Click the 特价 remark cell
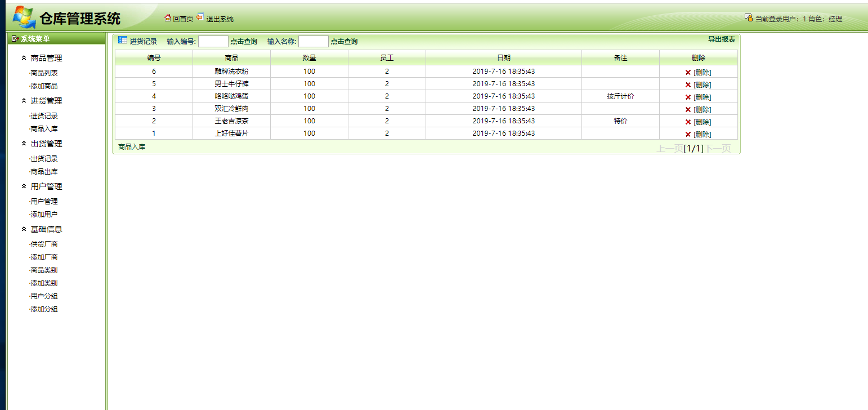The image size is (868, 410). click(620, 121)
